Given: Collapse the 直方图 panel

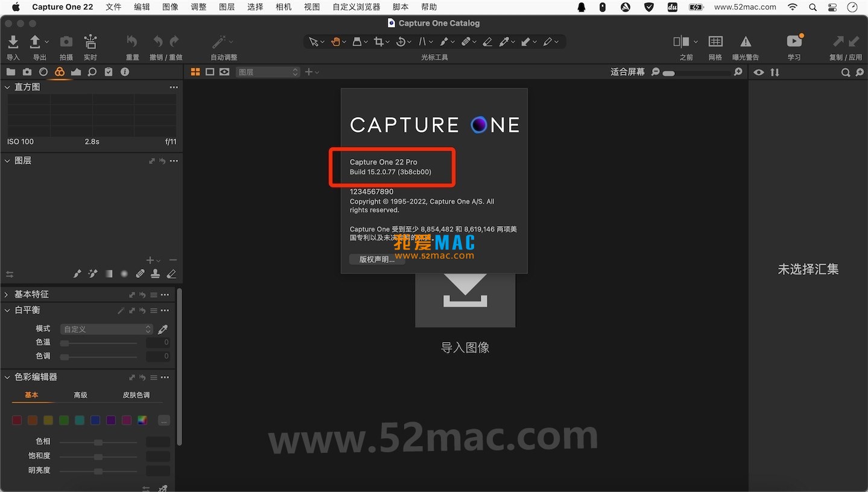Looking at the screenshot, I should click(x=8, y=87).
